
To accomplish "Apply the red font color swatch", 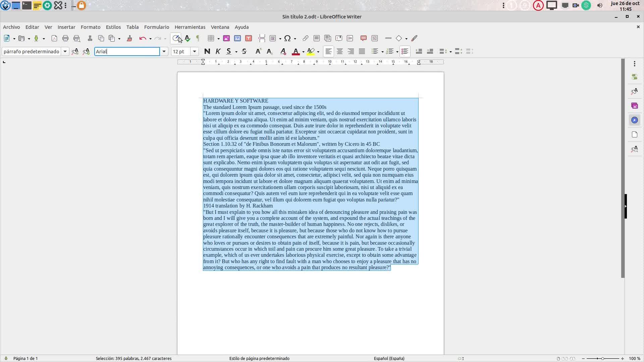I will [296, 52].
